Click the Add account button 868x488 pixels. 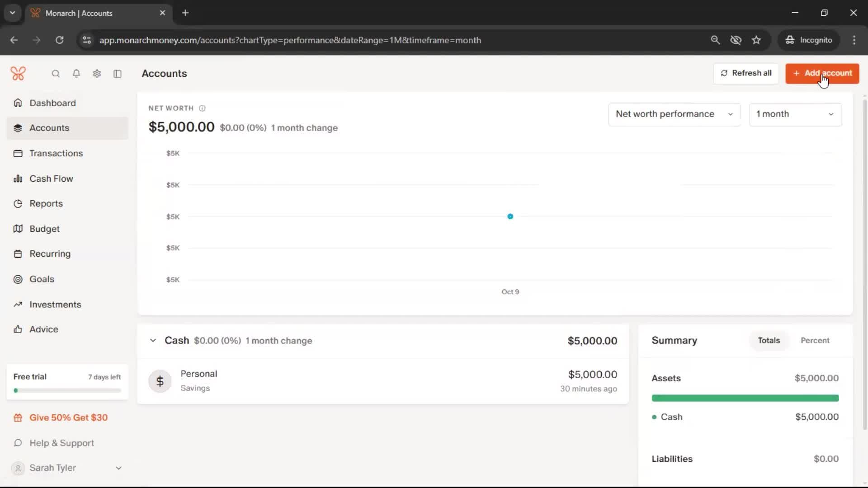[822, 73]
